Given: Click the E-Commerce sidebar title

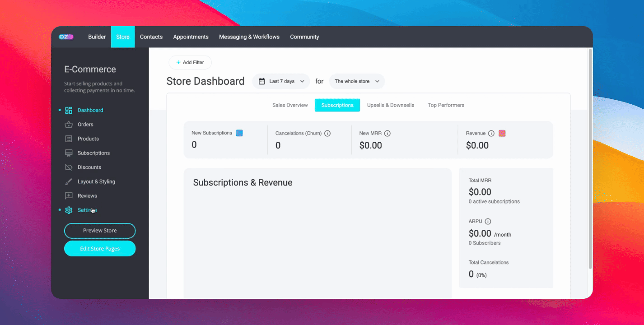Looking at the screenshot, I should click(x=90, y=70).
